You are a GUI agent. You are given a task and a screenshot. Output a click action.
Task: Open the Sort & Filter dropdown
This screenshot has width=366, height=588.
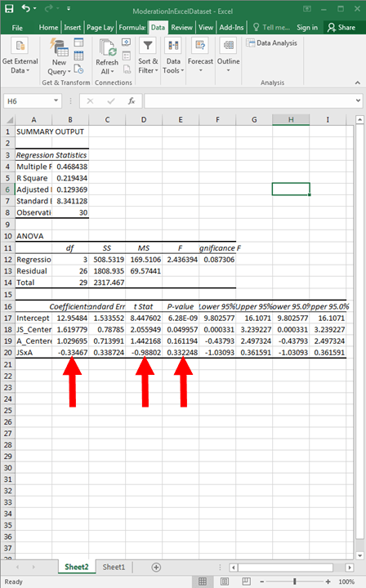tap(148, 57)
